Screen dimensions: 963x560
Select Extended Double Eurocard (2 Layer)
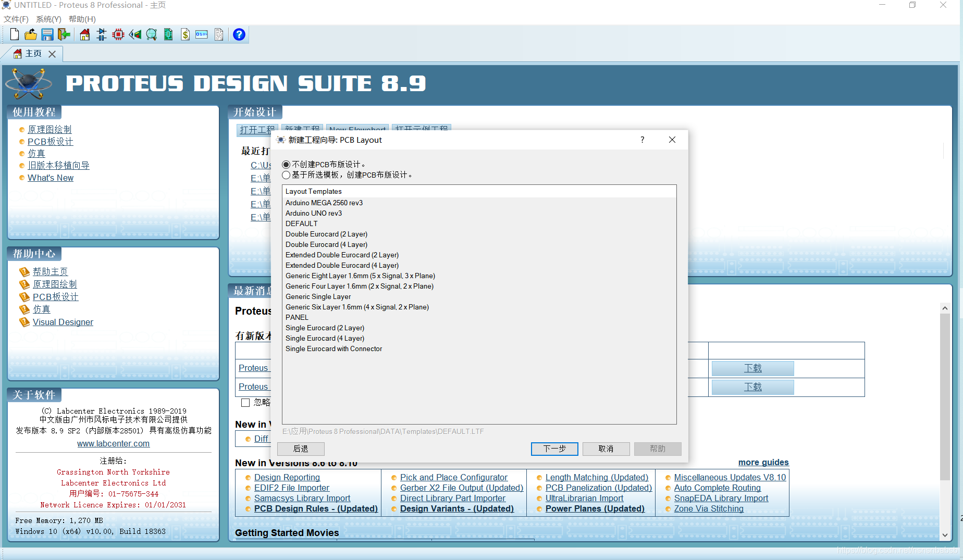click(x=479, y=255)
